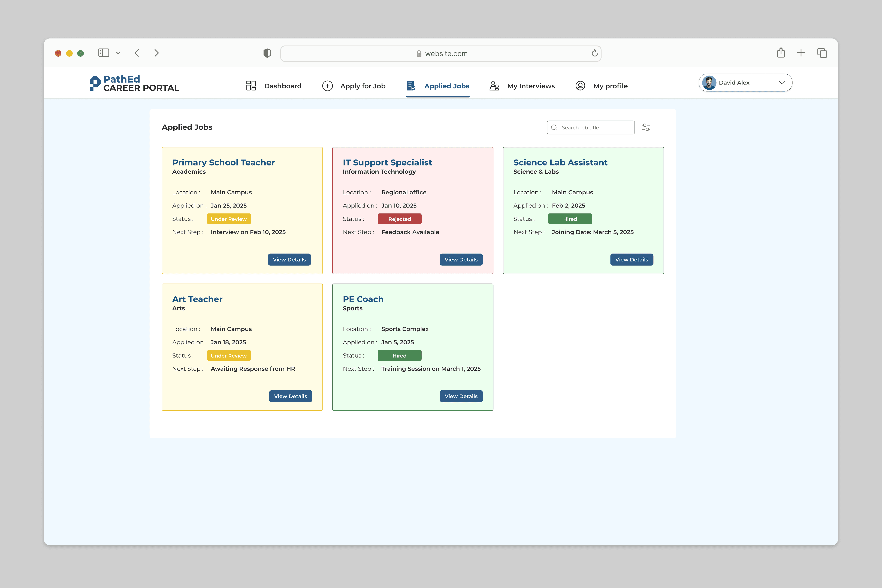
Task: Click the filter settings icon beside search
Action: [646, 128]
